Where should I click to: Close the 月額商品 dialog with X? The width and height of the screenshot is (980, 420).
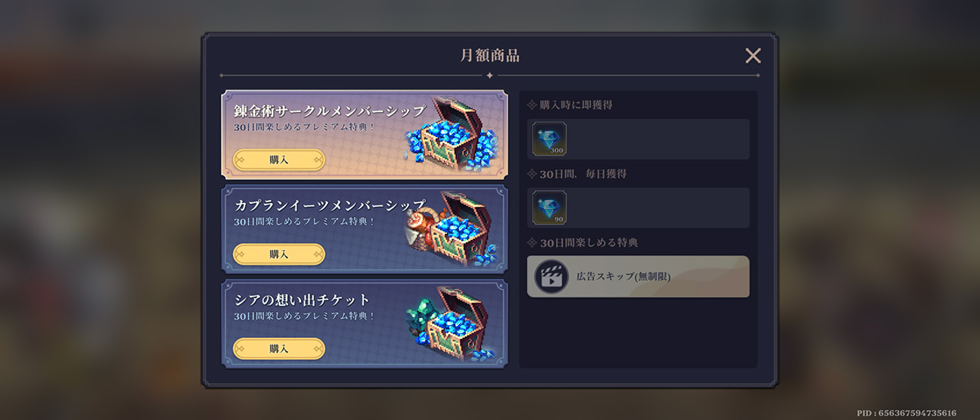[x=753, y=55]
